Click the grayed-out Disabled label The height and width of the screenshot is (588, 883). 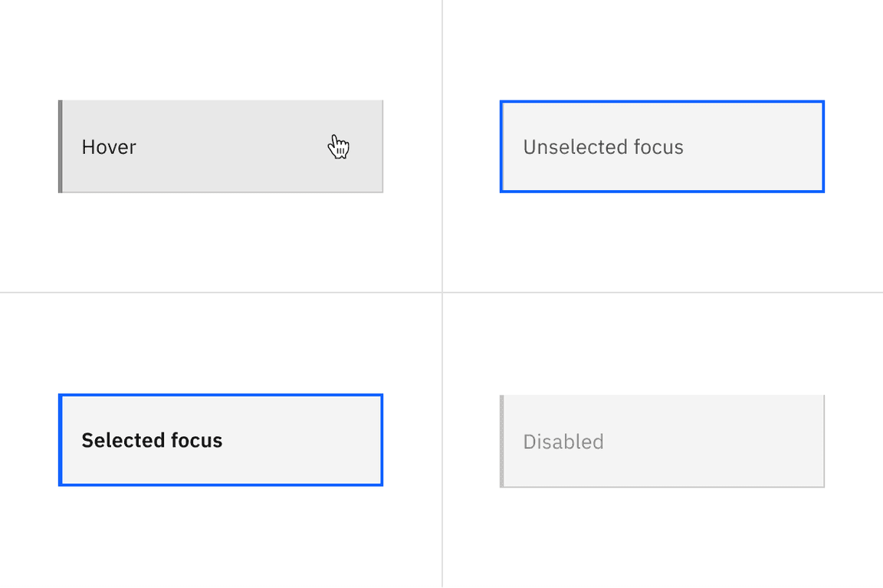(563, 442)
